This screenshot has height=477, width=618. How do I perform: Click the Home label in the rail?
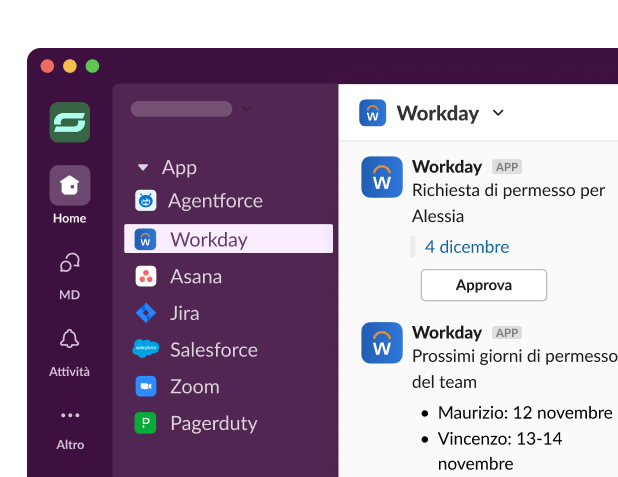[x=70, y=218]
